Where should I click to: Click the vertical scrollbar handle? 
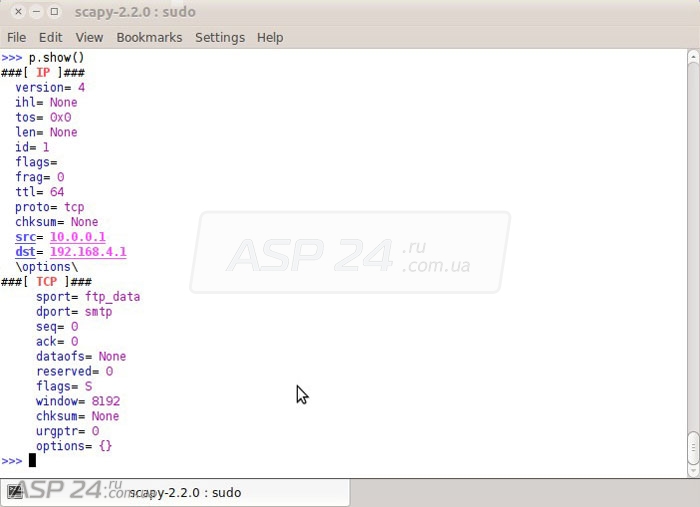pyautogui.click(x=693, y=448)
